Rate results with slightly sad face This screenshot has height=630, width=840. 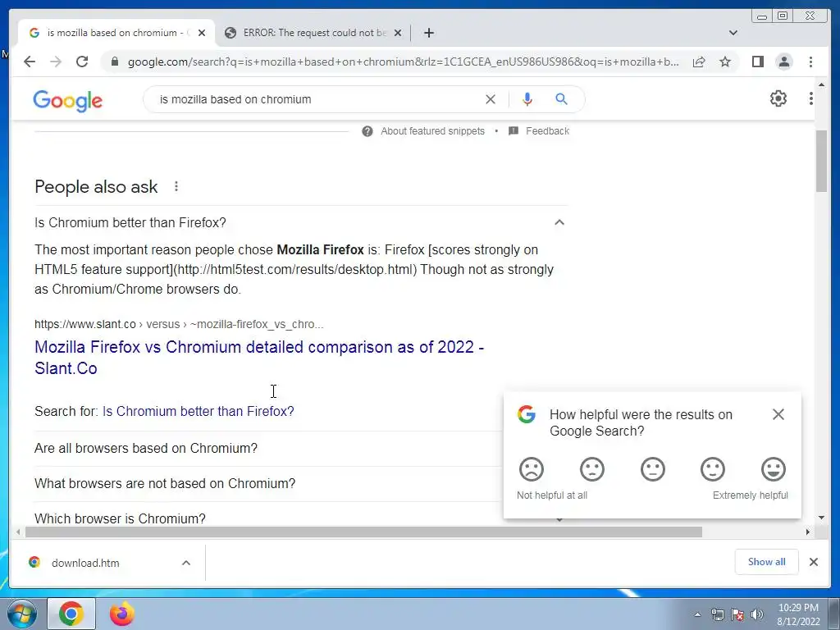(x=592, y=469)
